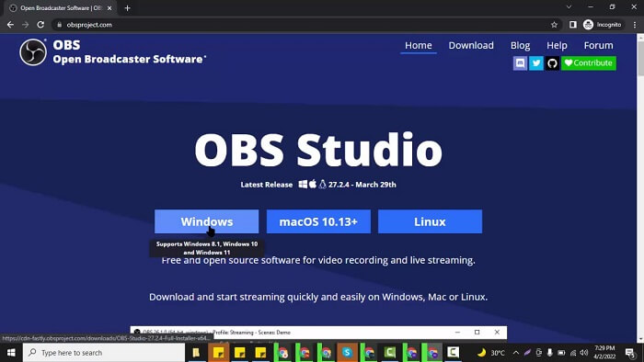Screen dimensions: 644x362
Task: Click the Type here to search box
Action: click(x=104, y=353)
